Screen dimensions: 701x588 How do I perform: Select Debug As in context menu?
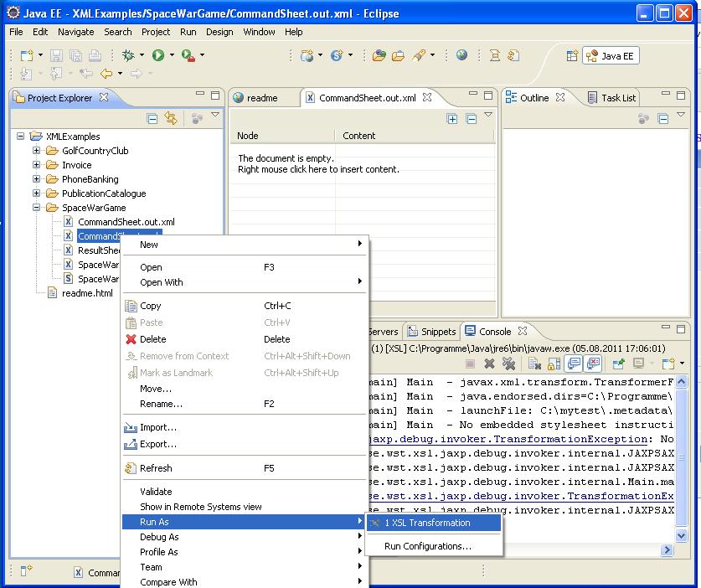click(244, 537)
